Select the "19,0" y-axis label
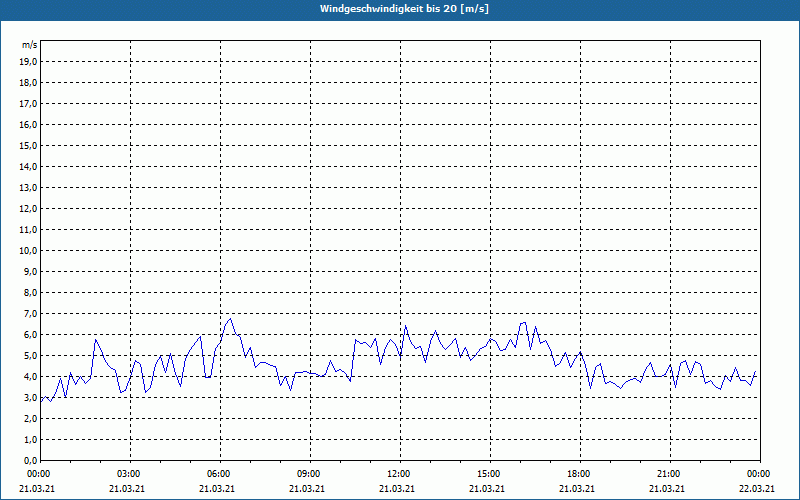 point(28,62)
